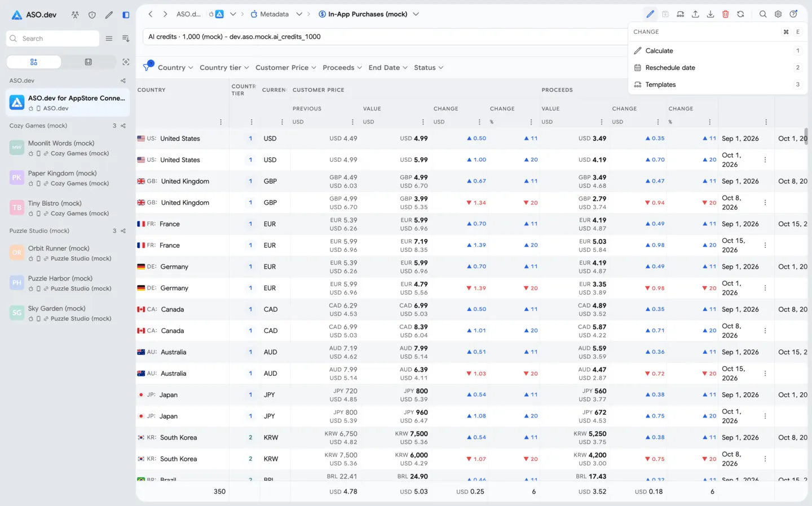Click the sort order icon beside Search
This screenshot has height=506, width=812.
pos(126,38)
